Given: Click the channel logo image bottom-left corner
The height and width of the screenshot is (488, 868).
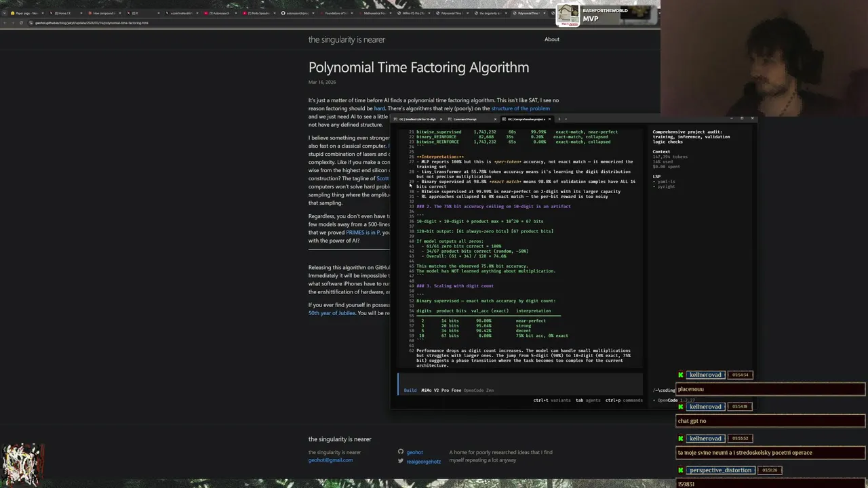Looking at the screenshot, I should click(22, 464).
